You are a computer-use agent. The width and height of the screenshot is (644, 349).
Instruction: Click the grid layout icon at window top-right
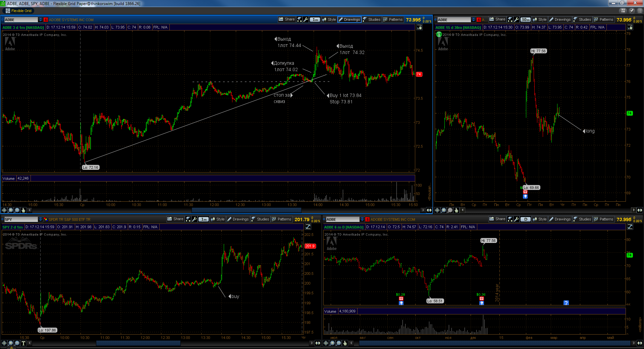pos(623,11)
